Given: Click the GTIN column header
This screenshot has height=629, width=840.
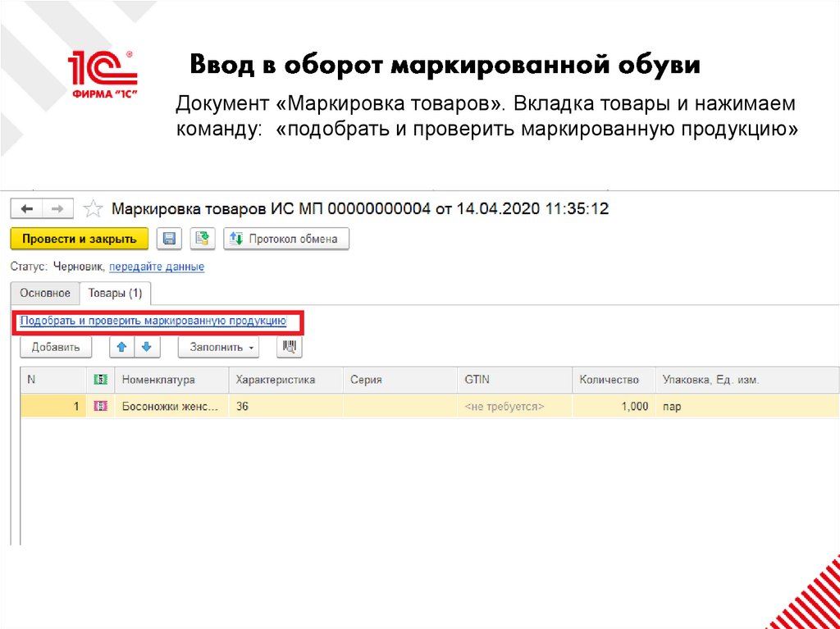Looking at the screenshot, I should click(515, 380).
